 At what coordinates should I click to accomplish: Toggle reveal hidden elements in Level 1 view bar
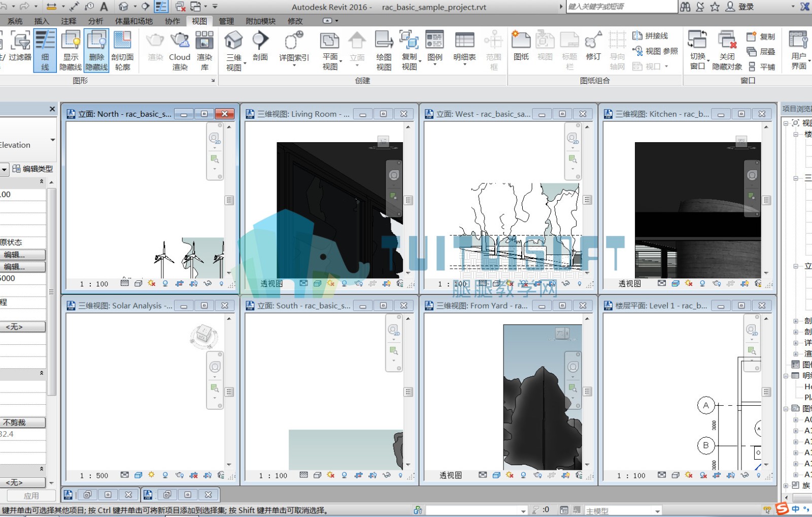(758, 475)
